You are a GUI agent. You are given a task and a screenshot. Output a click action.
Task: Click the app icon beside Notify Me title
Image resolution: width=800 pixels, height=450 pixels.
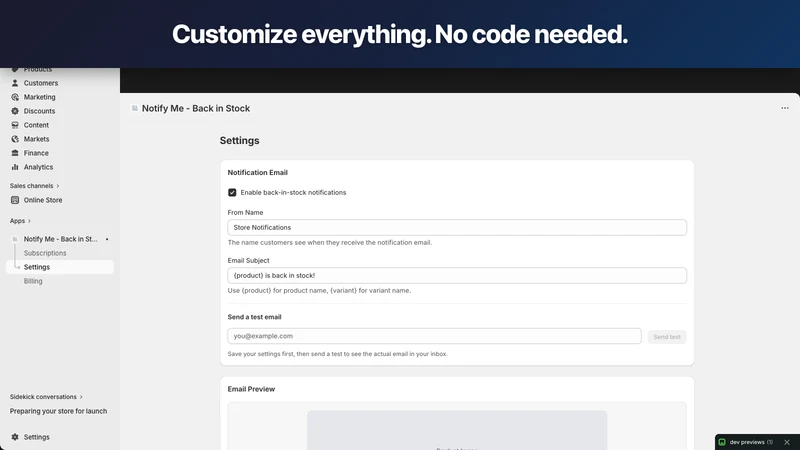click(x=135, y=108)
